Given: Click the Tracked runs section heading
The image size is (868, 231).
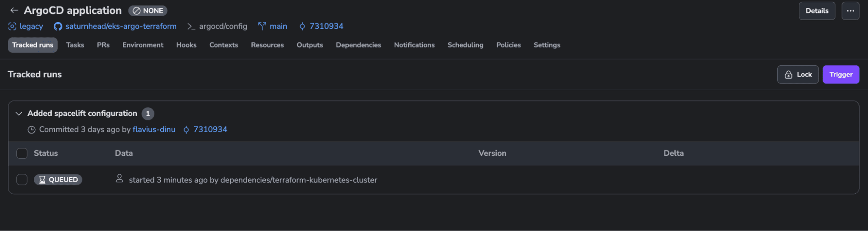Looking at the screenshot, I should pos(35,74).
